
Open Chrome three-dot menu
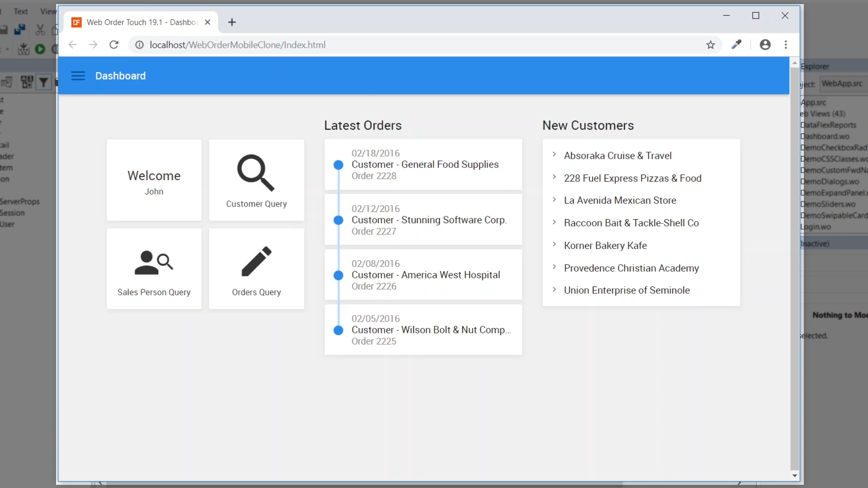coord(786,45)
